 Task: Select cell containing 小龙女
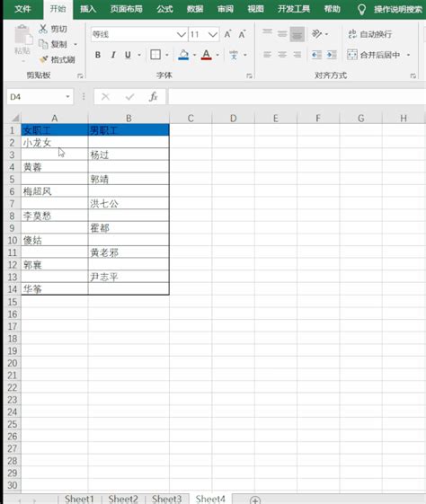coord(55,142)
